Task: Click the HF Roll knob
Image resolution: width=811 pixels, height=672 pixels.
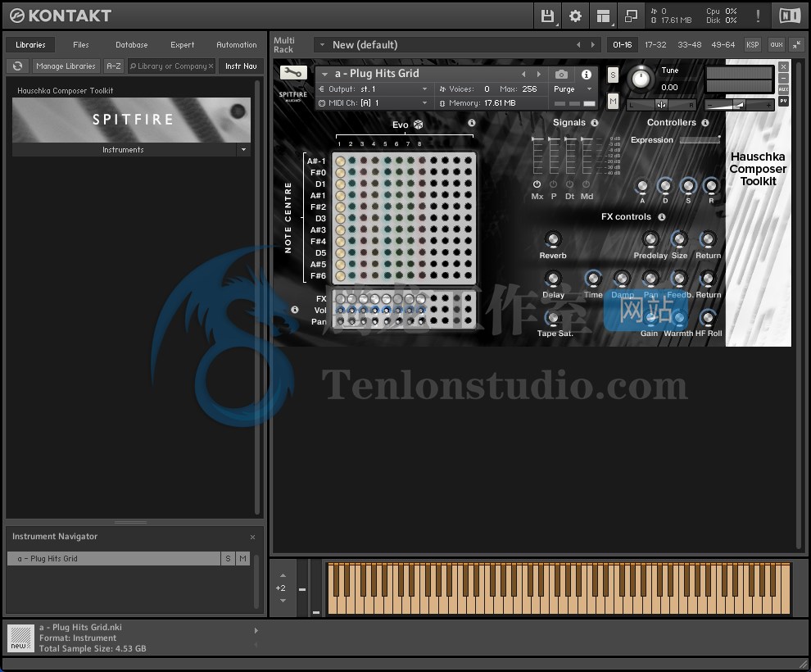Action: point(708,318)
